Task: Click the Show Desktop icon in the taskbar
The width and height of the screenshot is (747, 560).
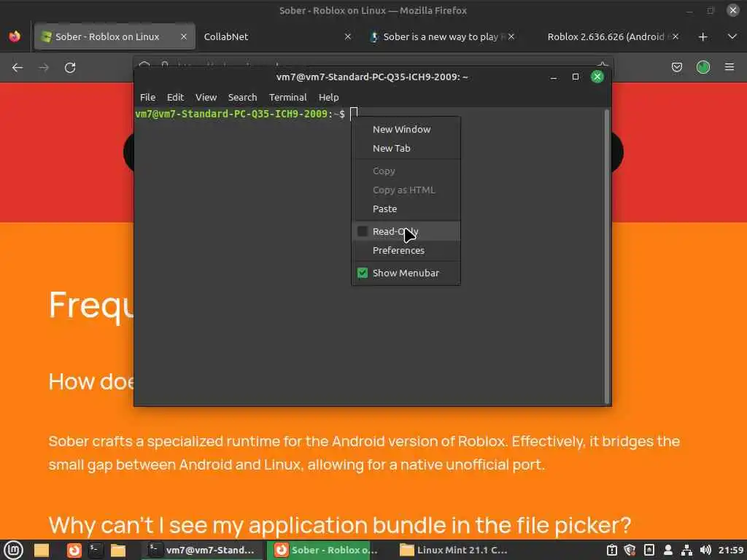Action: click(42, 550)
